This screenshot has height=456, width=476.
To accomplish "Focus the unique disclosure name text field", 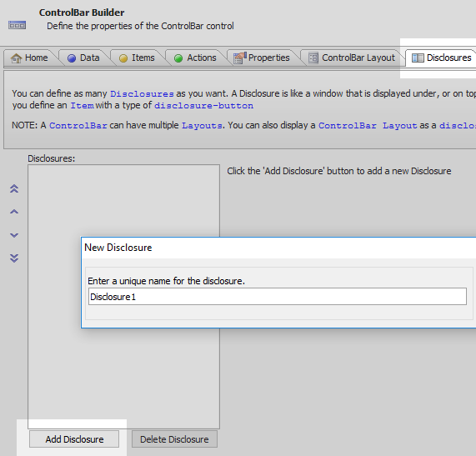I will [278, 296].
